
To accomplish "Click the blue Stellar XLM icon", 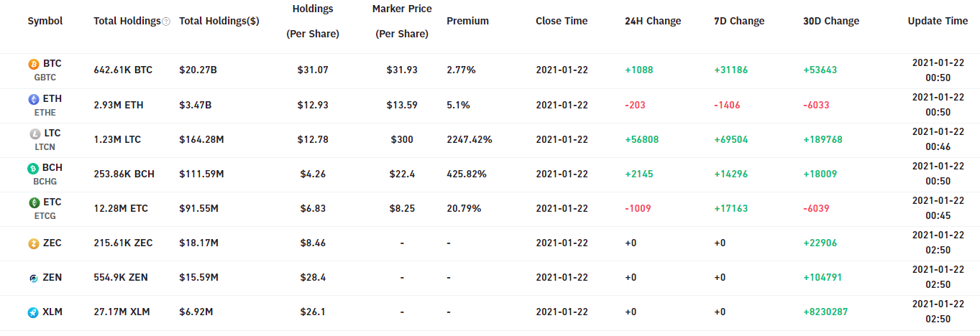I will (x=34, y=312).
